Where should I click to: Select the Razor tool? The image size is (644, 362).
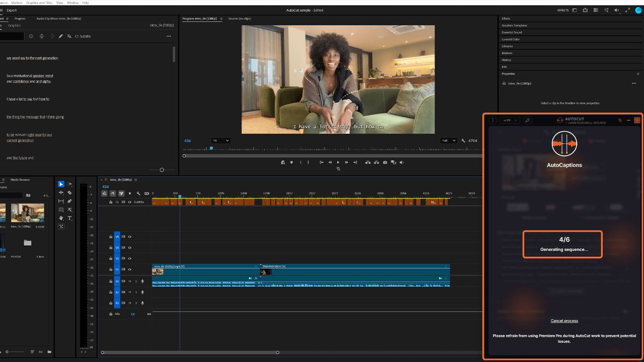coord(69,193)
